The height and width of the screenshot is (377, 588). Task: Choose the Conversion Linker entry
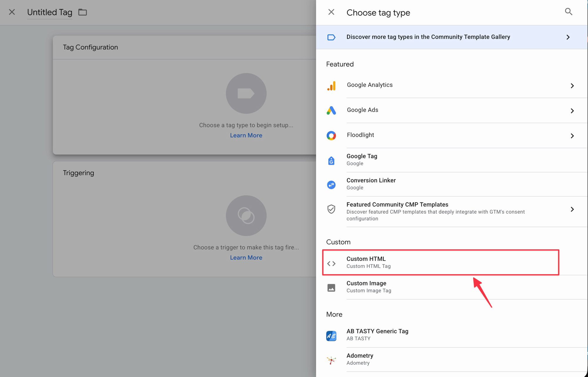[452, 184]
